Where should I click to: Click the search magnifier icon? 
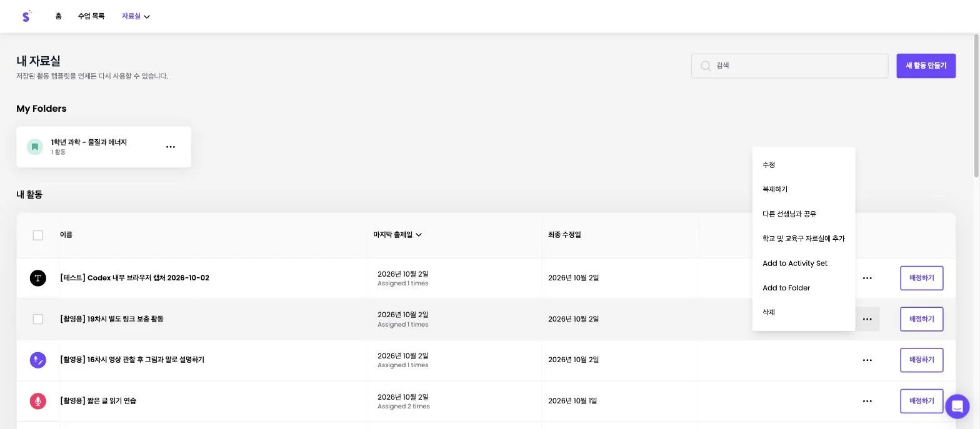[x=706, y=66]
